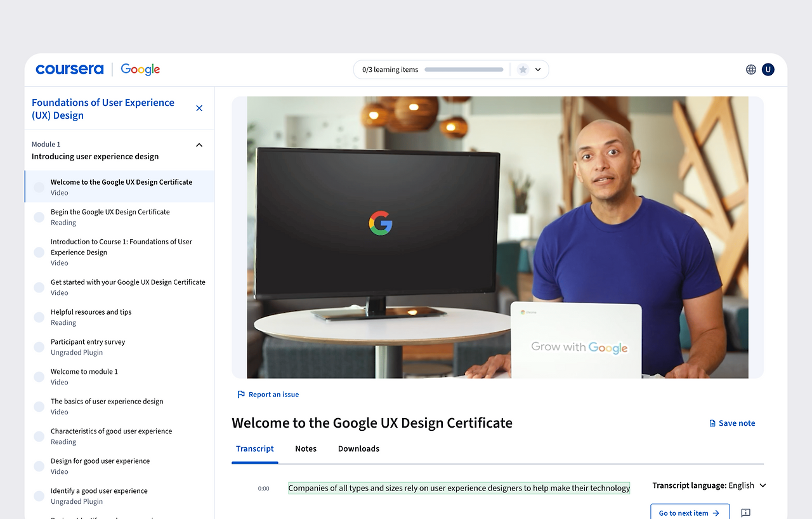Open the "Welcome to module 1" video
812x519 pixels.
pos(119,376)
